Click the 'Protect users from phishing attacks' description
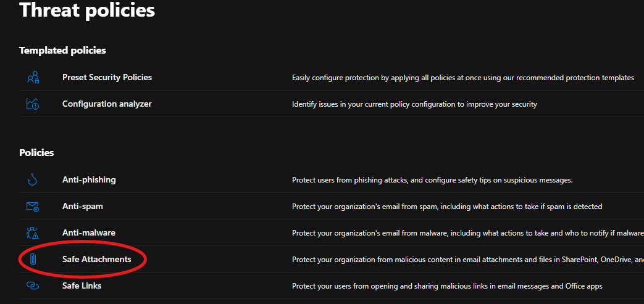This screenshot has width=644, height=304. (432, 180)
